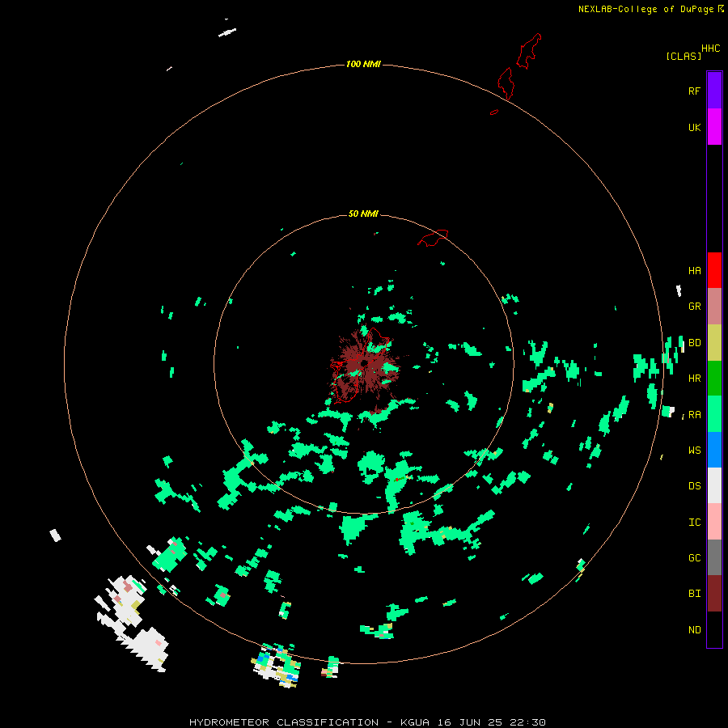Click the GR legend label
This screenshot has width=728, height=728.
coord(694,307)
